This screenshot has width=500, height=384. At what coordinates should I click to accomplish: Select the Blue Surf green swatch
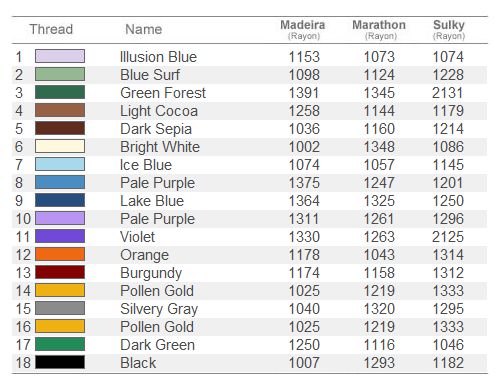(60, 74)
